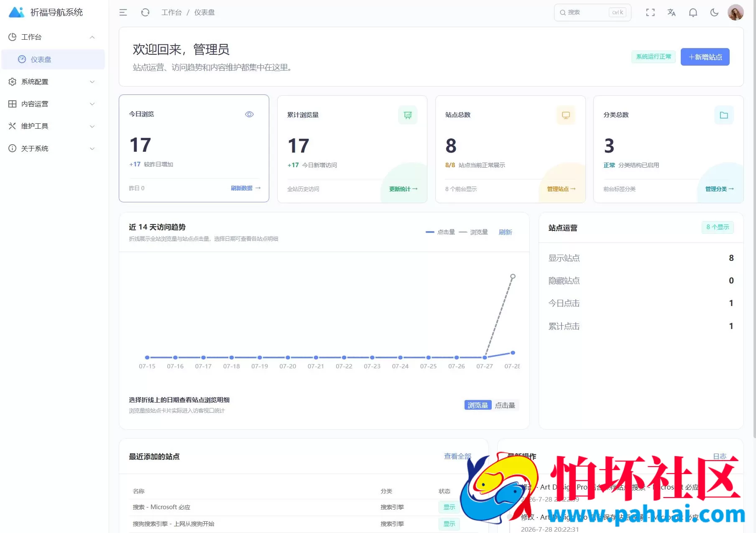Click the 显示 status tag for 搜狗搜索引擎 row

pyautogui.click(x=449, y=524)
